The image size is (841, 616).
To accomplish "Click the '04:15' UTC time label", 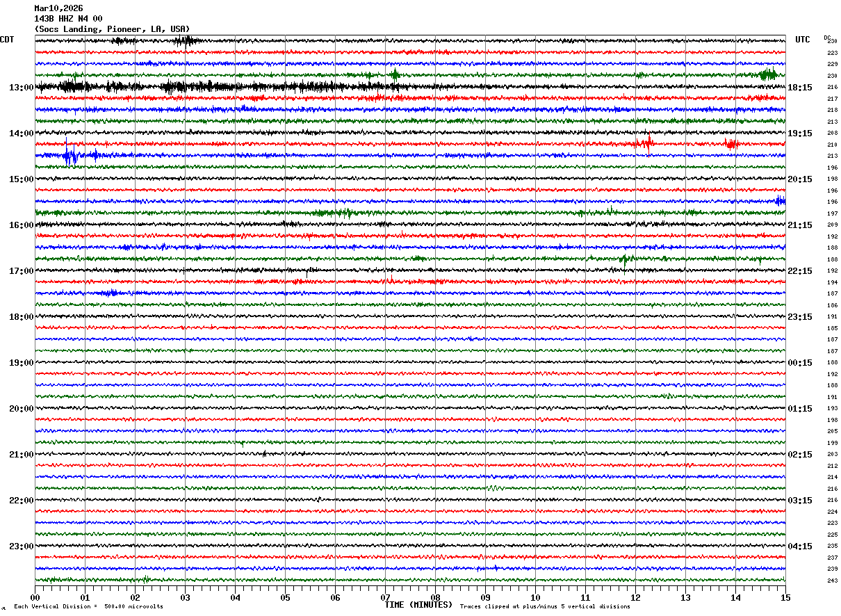I will (800, 546).
